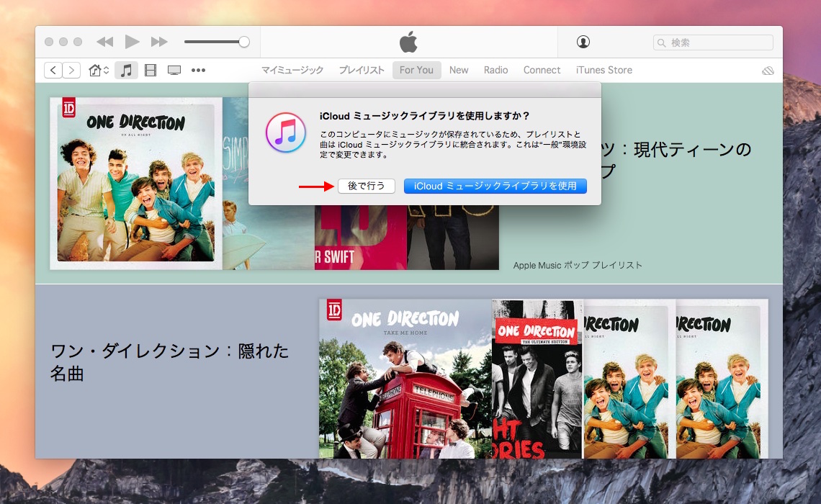The image size is (821, 504).
Task: Click the 検索 search field
Action: tap(713, 42)
